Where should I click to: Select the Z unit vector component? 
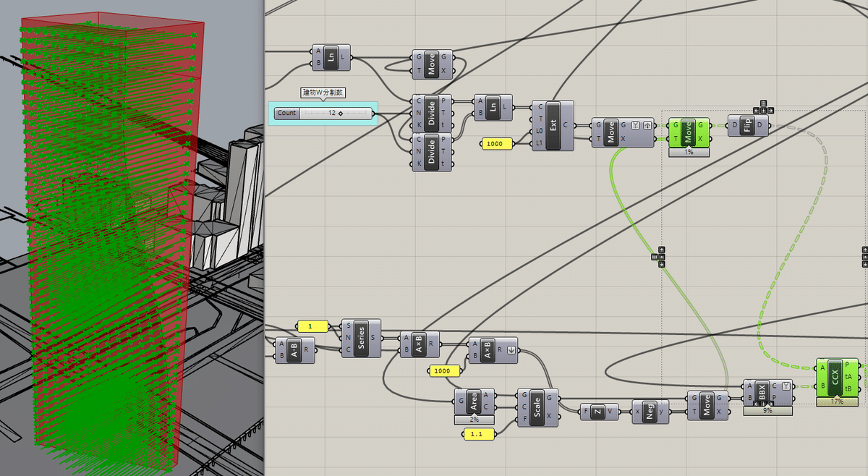600,412
